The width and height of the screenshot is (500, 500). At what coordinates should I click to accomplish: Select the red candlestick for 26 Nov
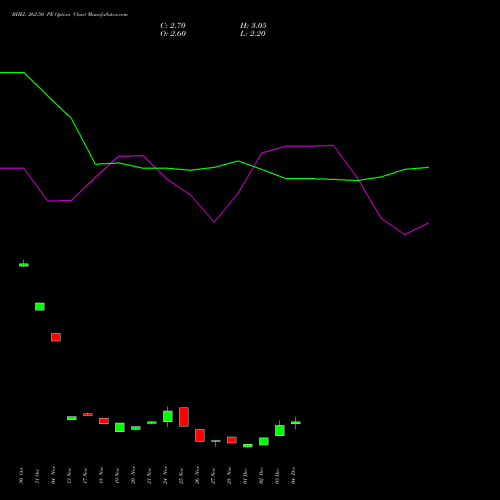pos(200,435)
